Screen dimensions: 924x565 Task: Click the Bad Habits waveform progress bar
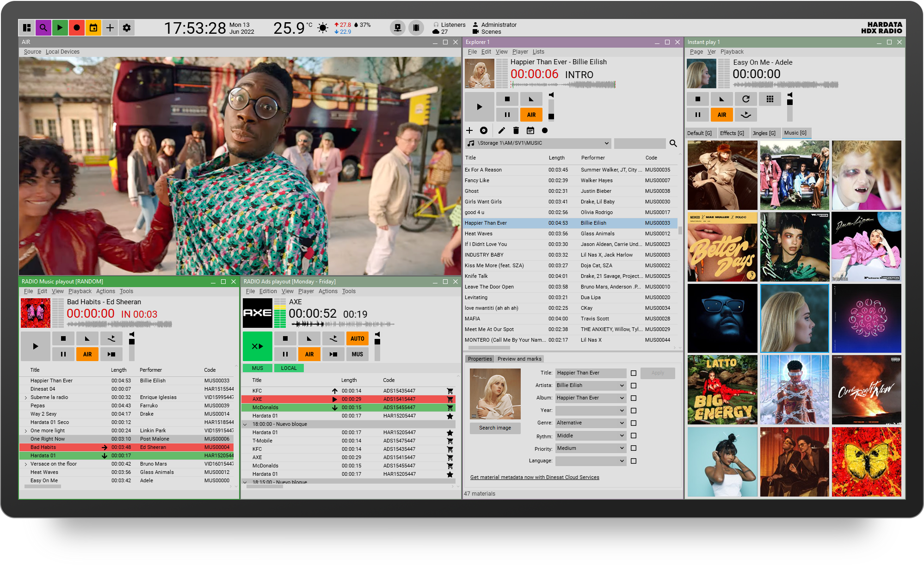(x=119, y=325)
